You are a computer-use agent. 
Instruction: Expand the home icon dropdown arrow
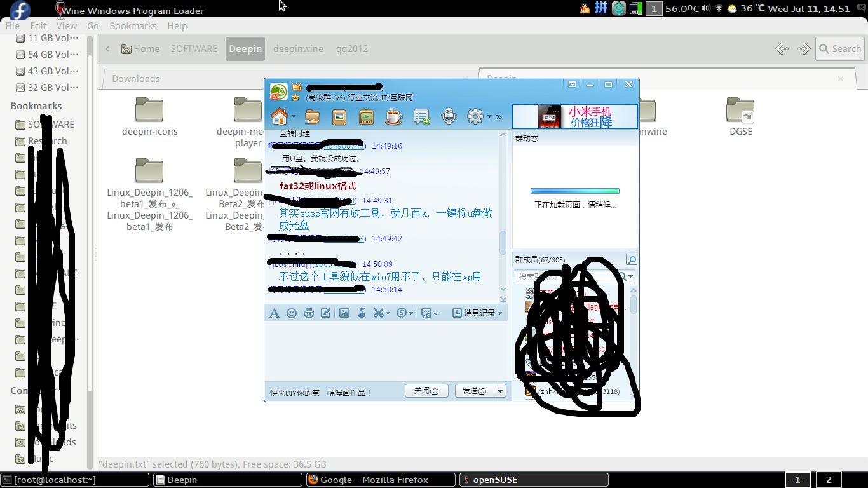coord(294,117)
